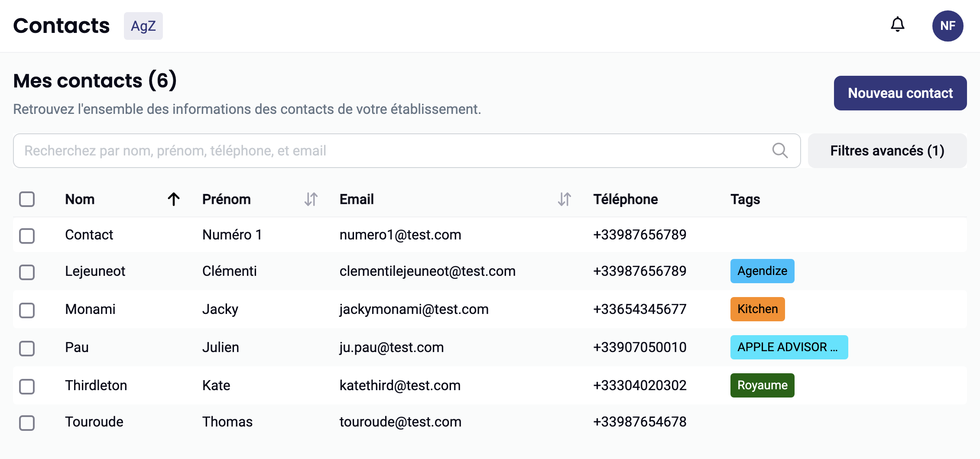Click the orange Kitchen tag
Screen dimensions: 980x459
pos(758,309)
